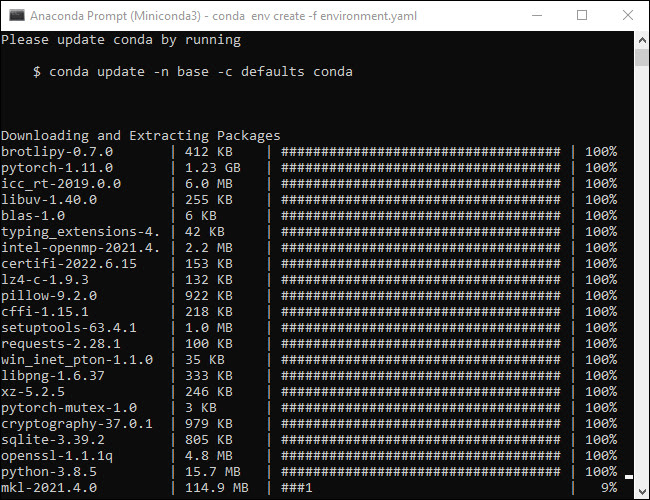The width and height of the screenshot is (650, 500).
Task: Maximize the Anaconda Prompt window
Action: pos(582,15)
